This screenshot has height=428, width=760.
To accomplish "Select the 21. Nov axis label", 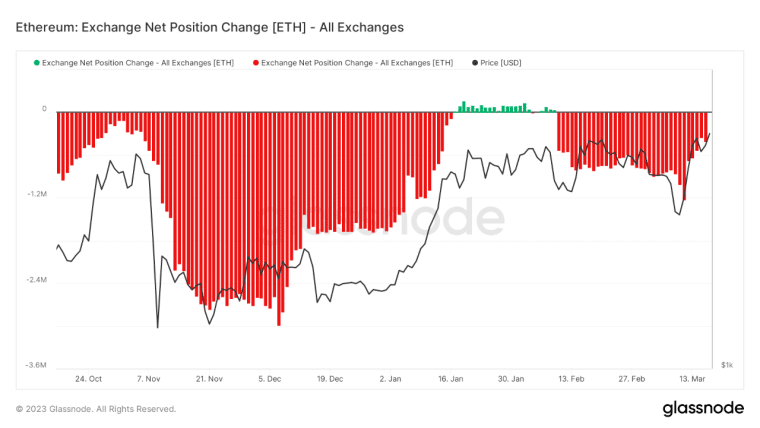I will tap(209, 379).
